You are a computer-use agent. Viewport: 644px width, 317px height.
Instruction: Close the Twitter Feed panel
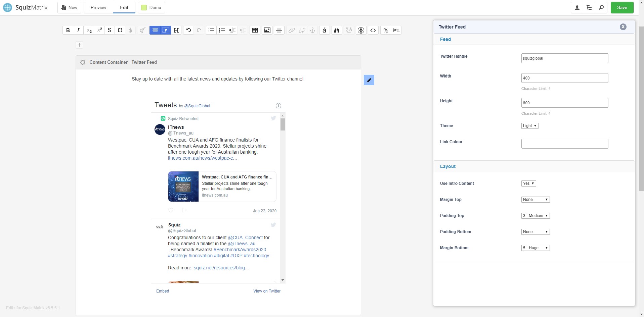click(x=623, y=27)
